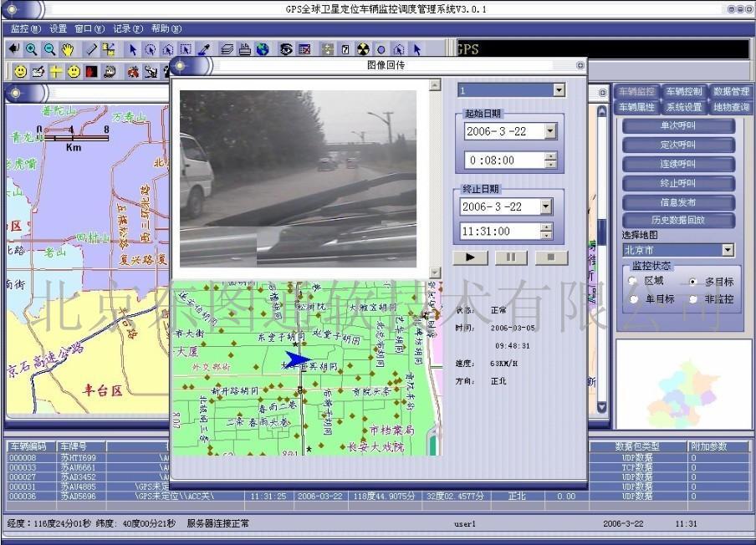Click the 终止呼叫 button

[678, 184]
